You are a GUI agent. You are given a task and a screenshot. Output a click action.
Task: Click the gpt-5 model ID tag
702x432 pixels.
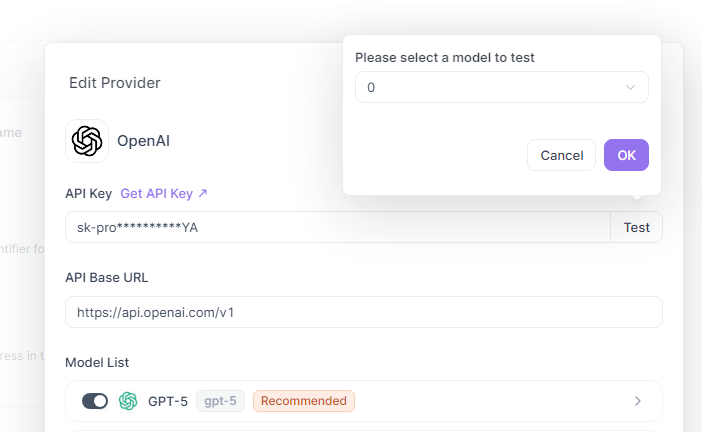coord(220,401)
